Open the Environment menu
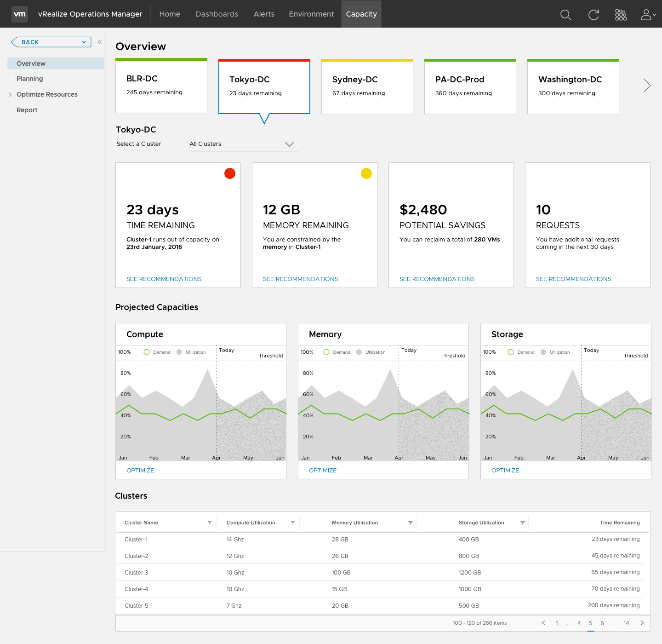This screenshot has width=662, height=644. (311, 14)
